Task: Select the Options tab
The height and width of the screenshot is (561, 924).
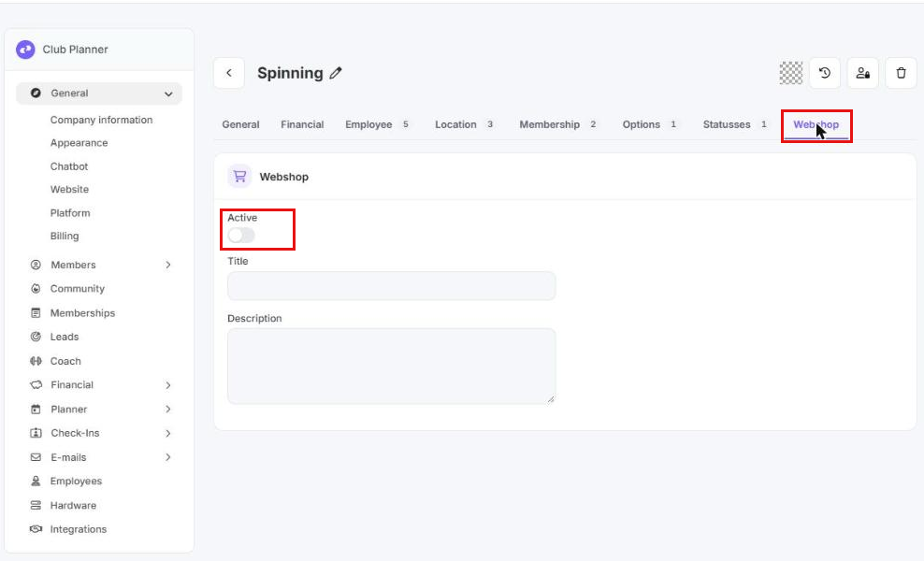Action: [x=649, y=124]
